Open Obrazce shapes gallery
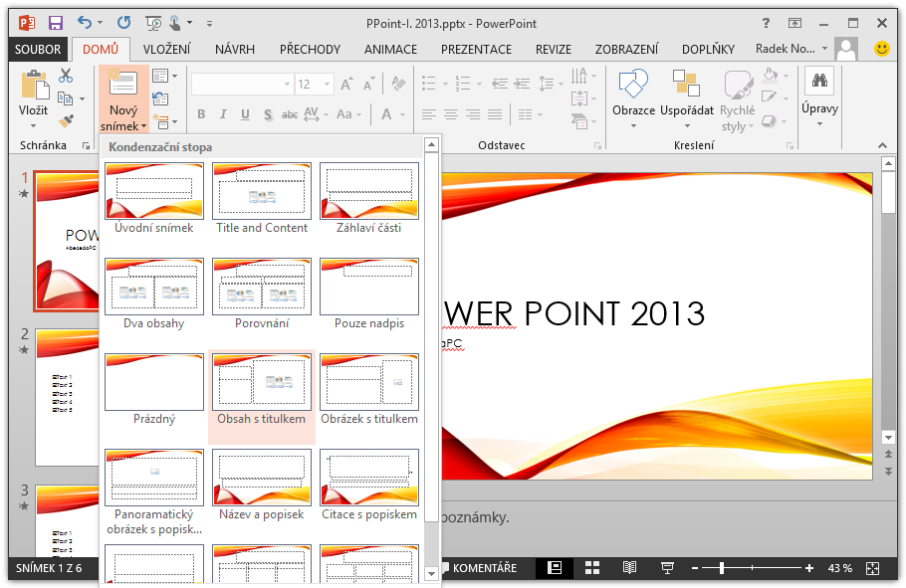 (x=633, y=99)
